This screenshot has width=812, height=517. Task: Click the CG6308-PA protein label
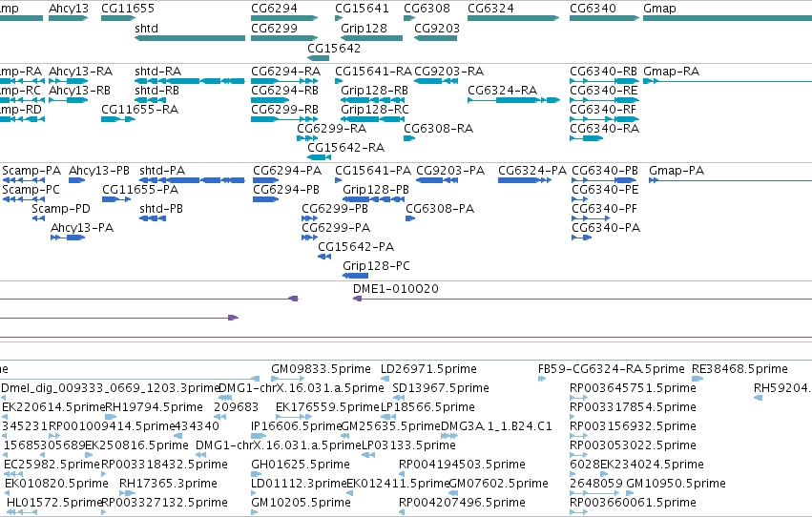(x=440, y=209)
